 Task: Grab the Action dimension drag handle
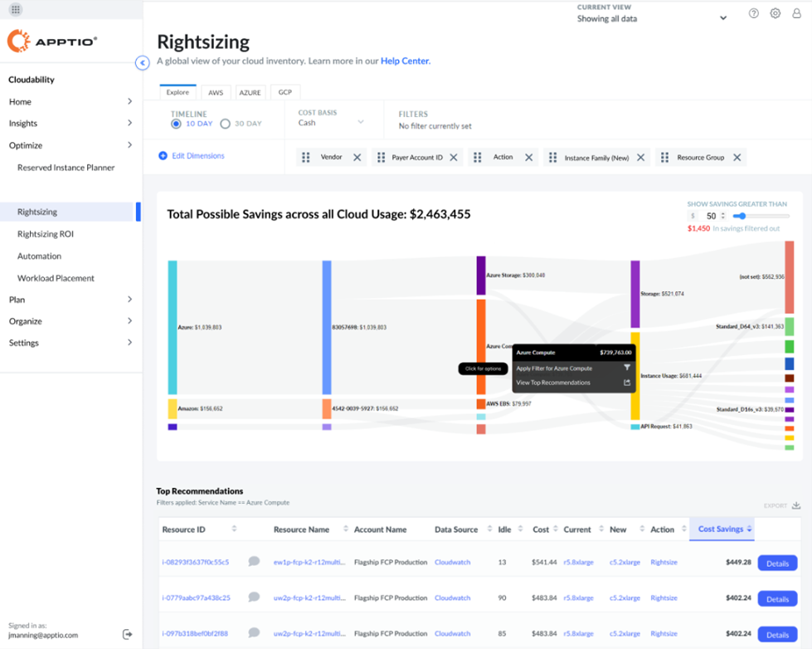point(478,157)
